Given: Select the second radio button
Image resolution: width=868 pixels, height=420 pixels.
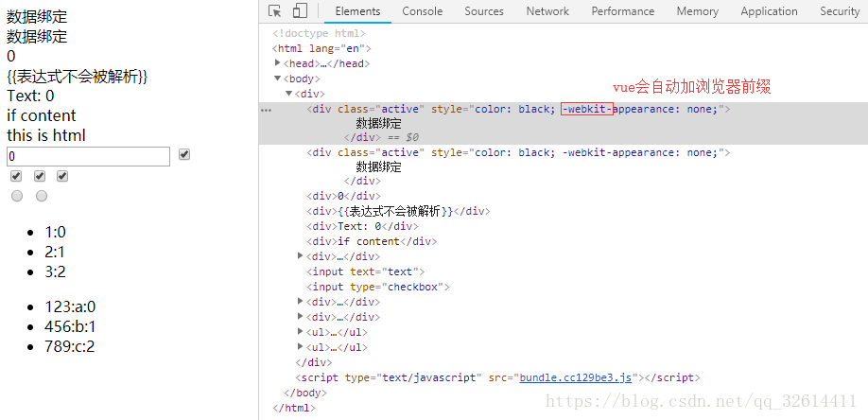Looking at the screenshot, I should pyautogui.click(x=42, y=196).
